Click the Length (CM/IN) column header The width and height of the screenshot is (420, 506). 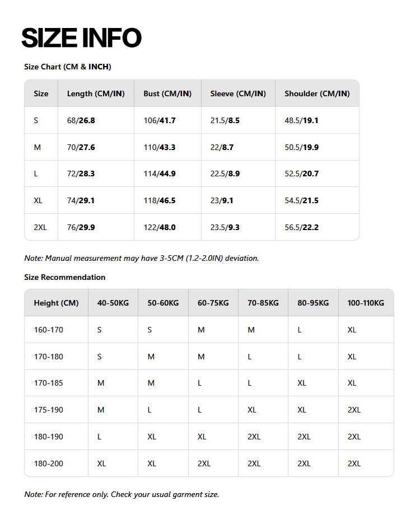pyautogui.click(x=96, y=93)
